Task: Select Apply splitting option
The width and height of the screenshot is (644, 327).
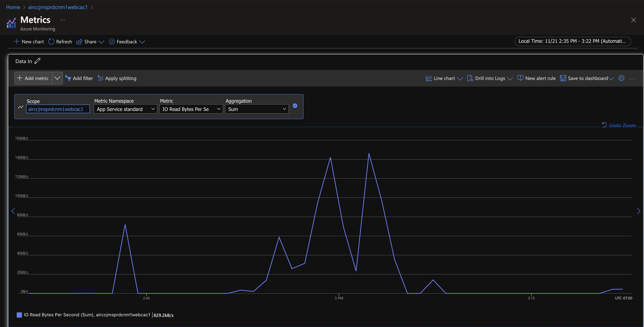Action: (x=117, y=78)
